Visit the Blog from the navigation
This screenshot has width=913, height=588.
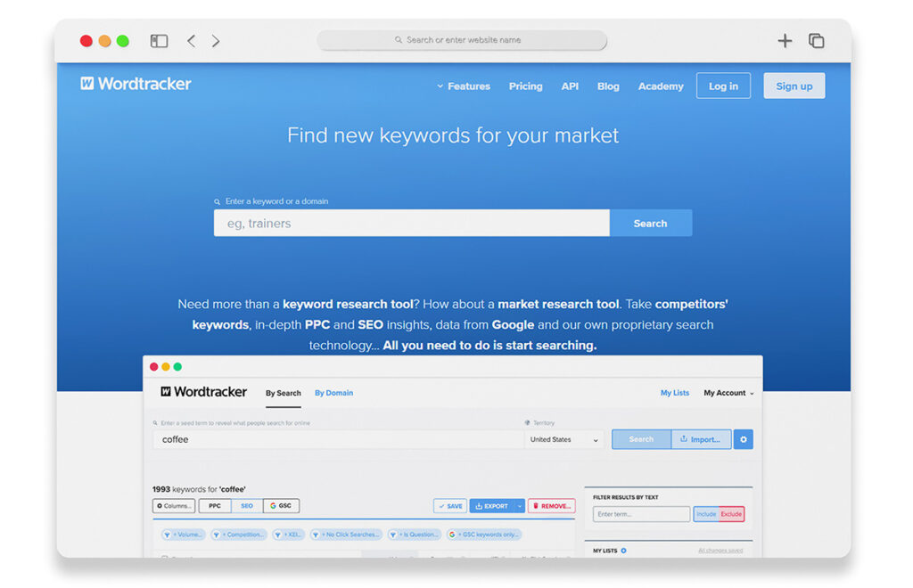tap(608, 86)
